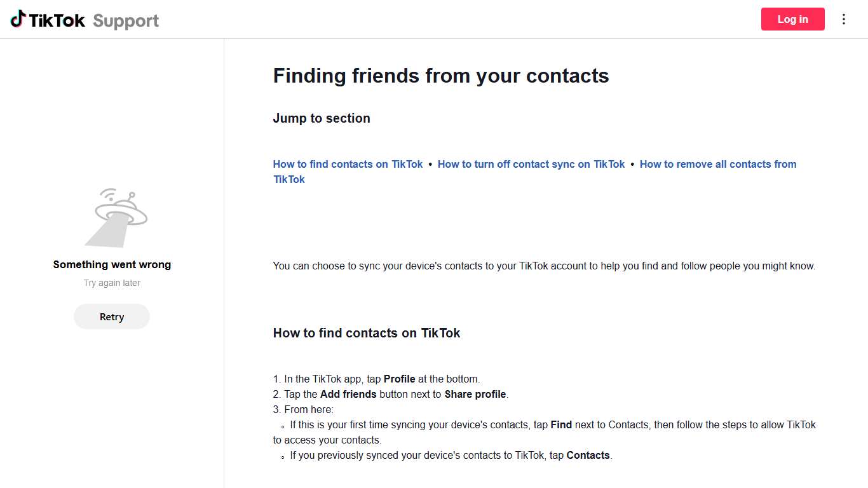Screen dimensions: 868x488
Task: Click the intro paragraph about syncing contacts
Action: click(544, 266)
